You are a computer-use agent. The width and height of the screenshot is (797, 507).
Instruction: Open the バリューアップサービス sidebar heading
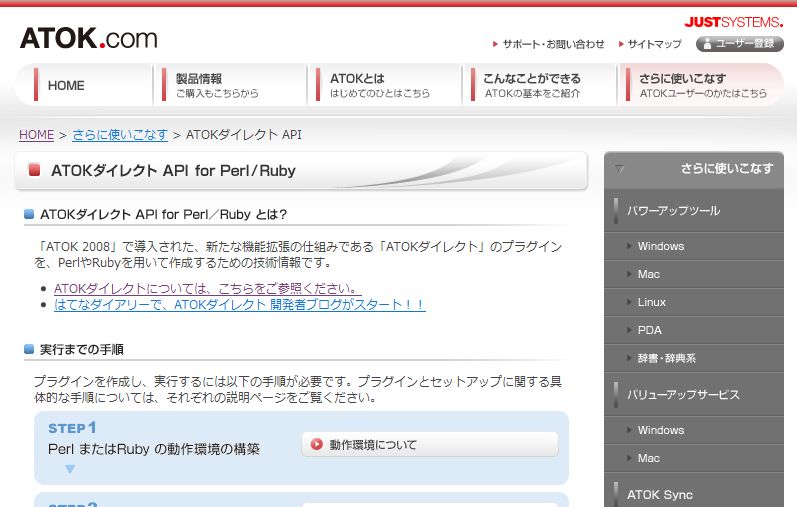[694, 395]
